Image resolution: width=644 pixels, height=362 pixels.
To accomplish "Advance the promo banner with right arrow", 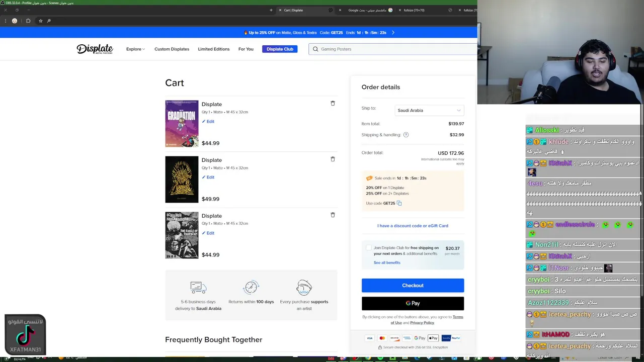I will click(x=393, y=33).
